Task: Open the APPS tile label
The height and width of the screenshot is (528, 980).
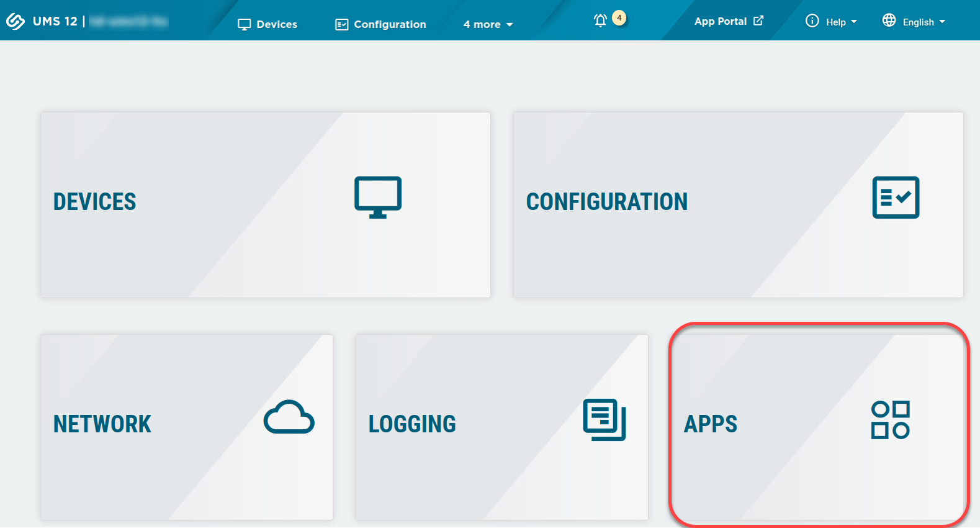Action: click(x=710, y=424)
